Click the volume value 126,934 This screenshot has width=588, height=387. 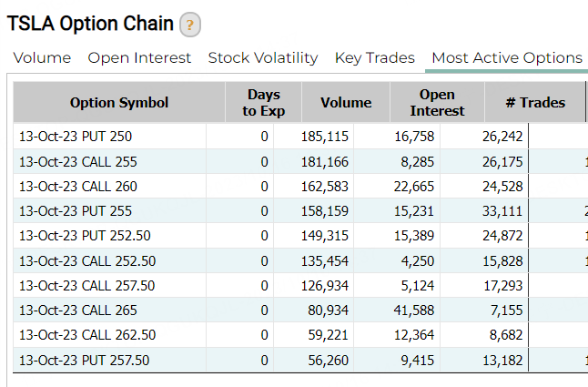[x=325, y=285]
